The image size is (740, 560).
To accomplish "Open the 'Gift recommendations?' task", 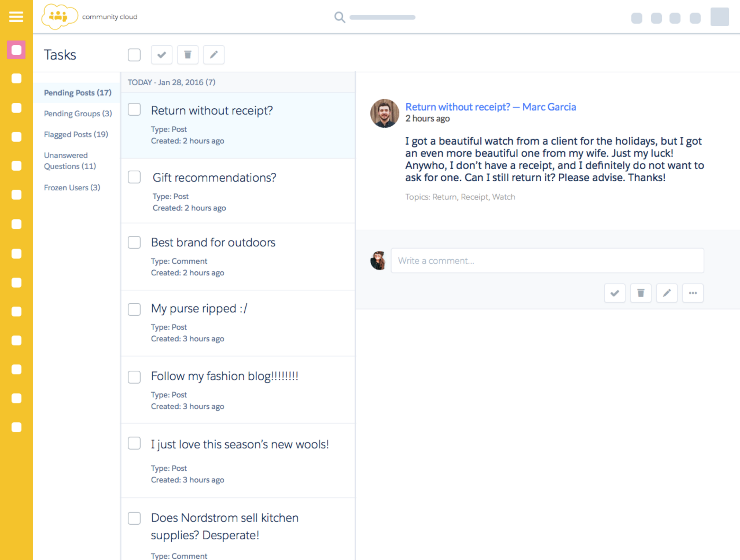I will (x=214, y=178).
